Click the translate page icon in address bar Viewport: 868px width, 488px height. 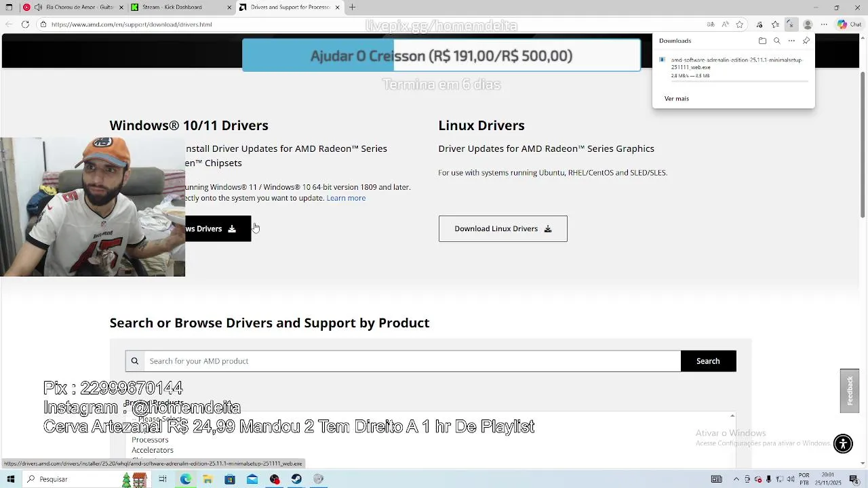711,24
